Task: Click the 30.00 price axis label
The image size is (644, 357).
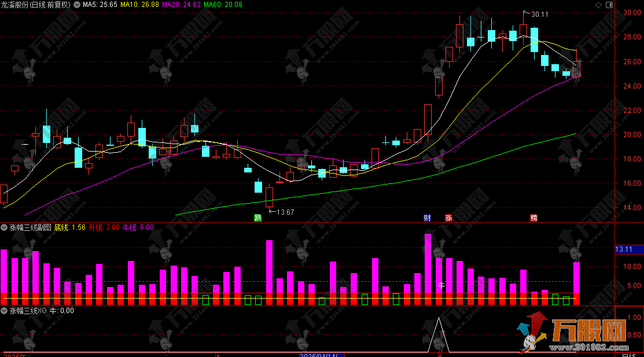Action: [632, 13]
